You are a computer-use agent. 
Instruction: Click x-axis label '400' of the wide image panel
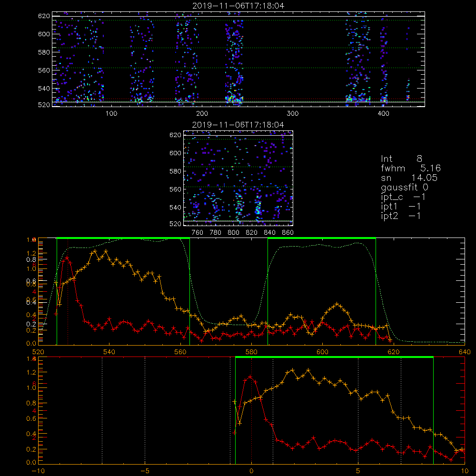(383, 114)
